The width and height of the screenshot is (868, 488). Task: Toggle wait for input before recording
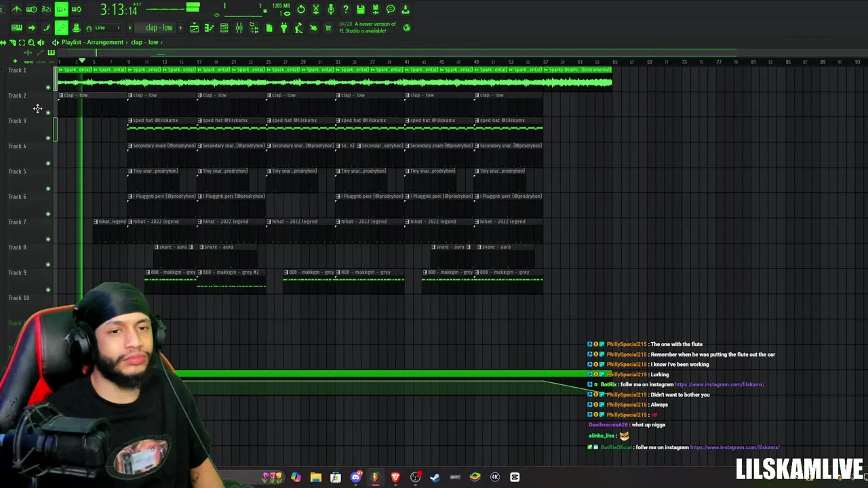(31, 9)
